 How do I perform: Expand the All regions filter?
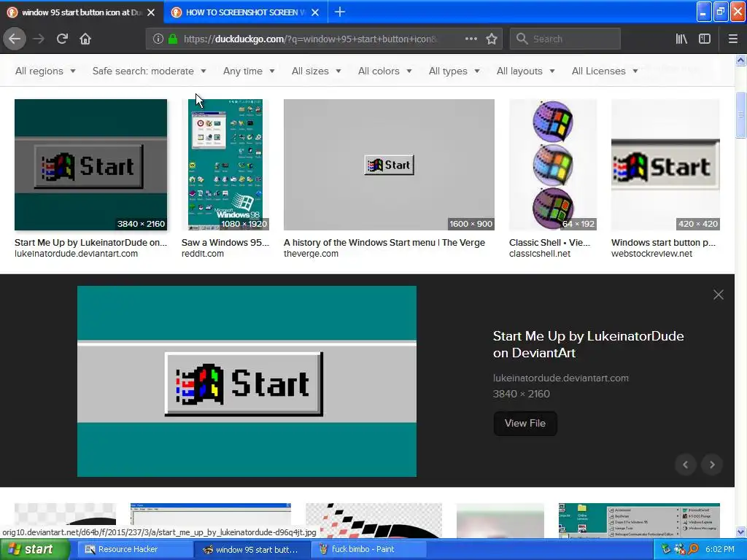pyautogui.click(x=45, y=71)
